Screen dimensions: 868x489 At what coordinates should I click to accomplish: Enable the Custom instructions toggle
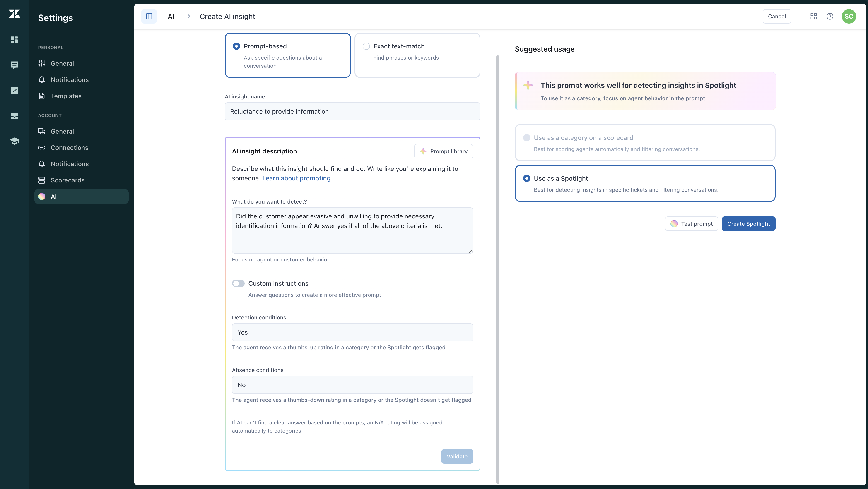point(238,284)
